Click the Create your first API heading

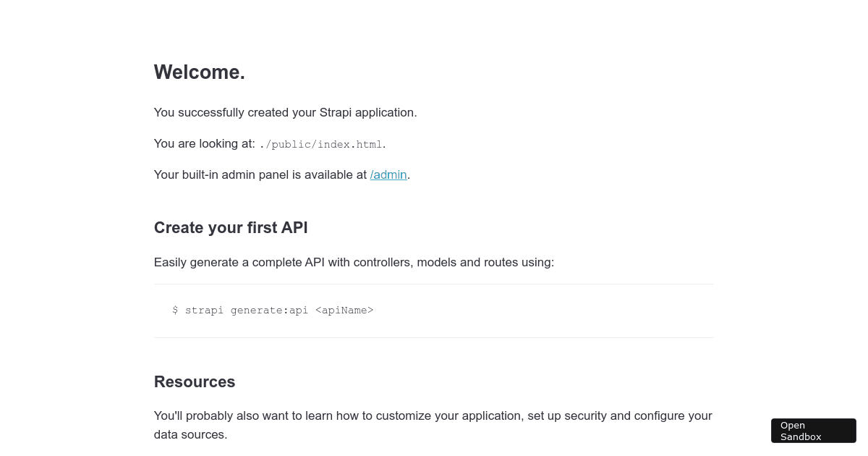coord(231,227)
